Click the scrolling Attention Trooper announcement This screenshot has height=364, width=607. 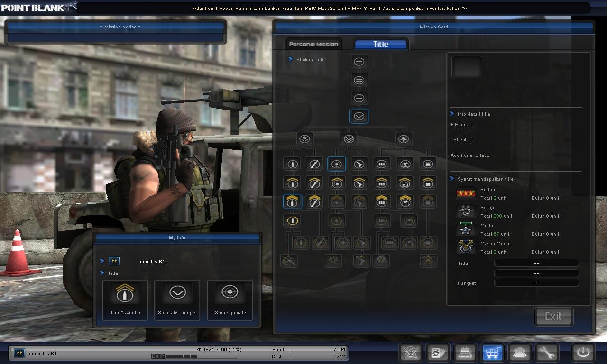(x=330, y=9)
